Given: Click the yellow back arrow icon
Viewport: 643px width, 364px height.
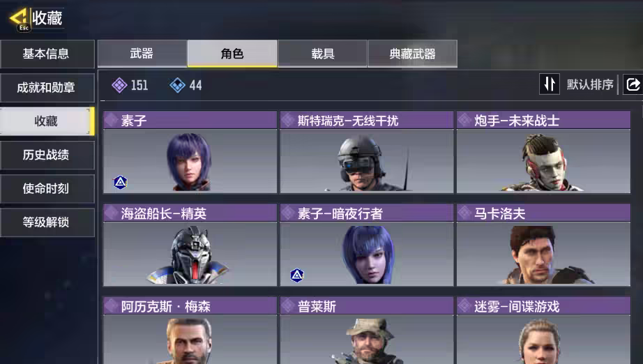Looking at the screenshot, I should [x=18, y=18].
